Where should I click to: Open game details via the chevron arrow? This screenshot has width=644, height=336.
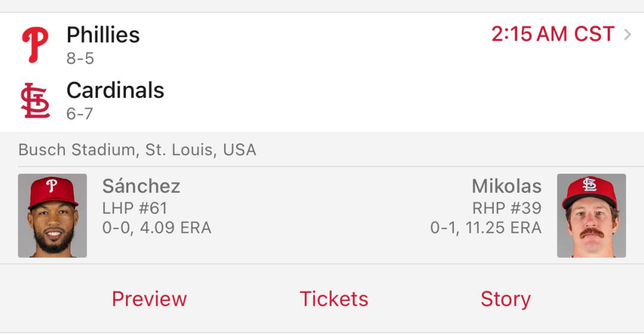click(x=627, y=35)
